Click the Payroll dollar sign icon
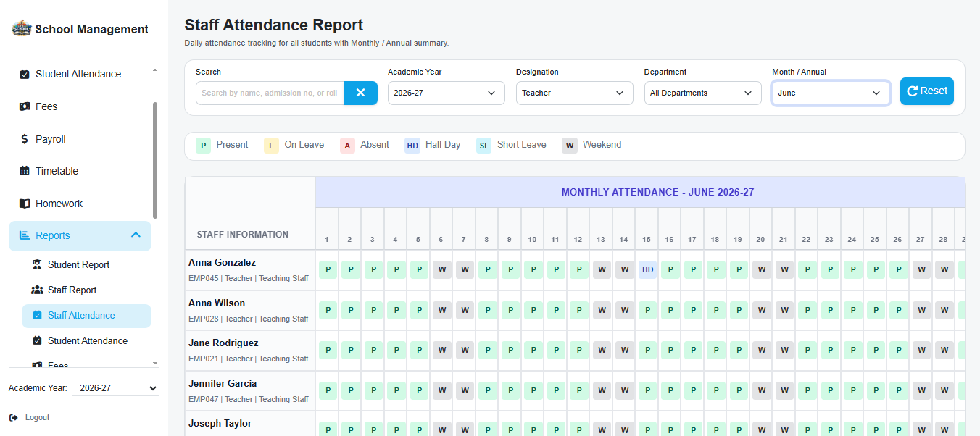980x436 pixels. click(25, 139)
